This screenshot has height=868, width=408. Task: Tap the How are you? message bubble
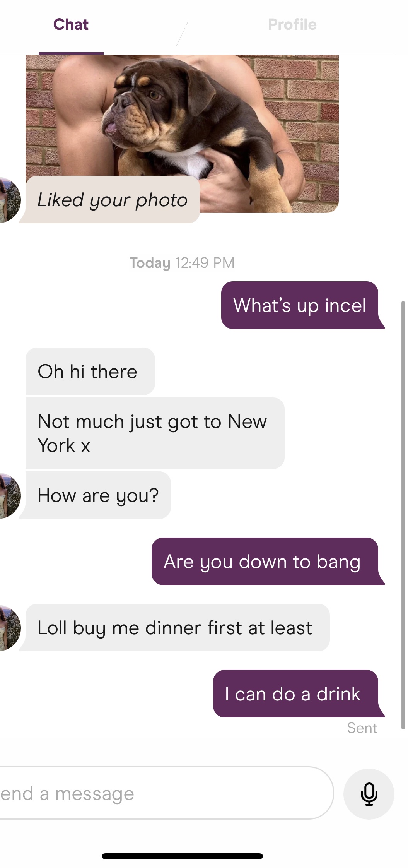click(98, 495)
